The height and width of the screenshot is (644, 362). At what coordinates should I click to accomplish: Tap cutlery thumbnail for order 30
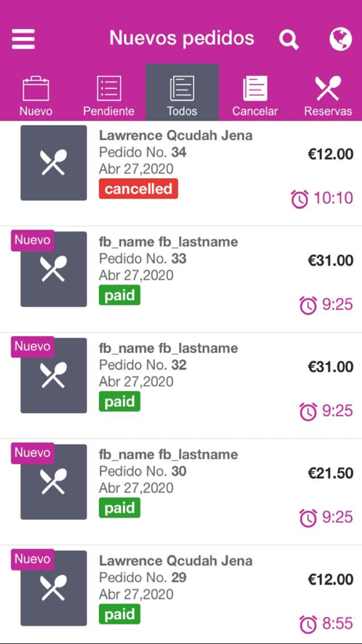click(54, 482)
